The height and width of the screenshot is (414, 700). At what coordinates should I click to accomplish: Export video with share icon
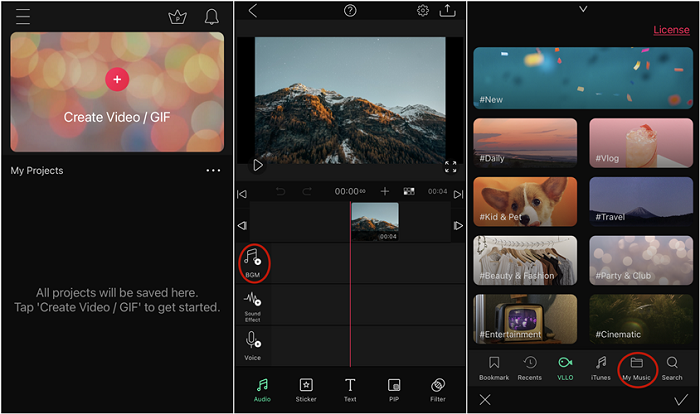click(x=447, y=11)
